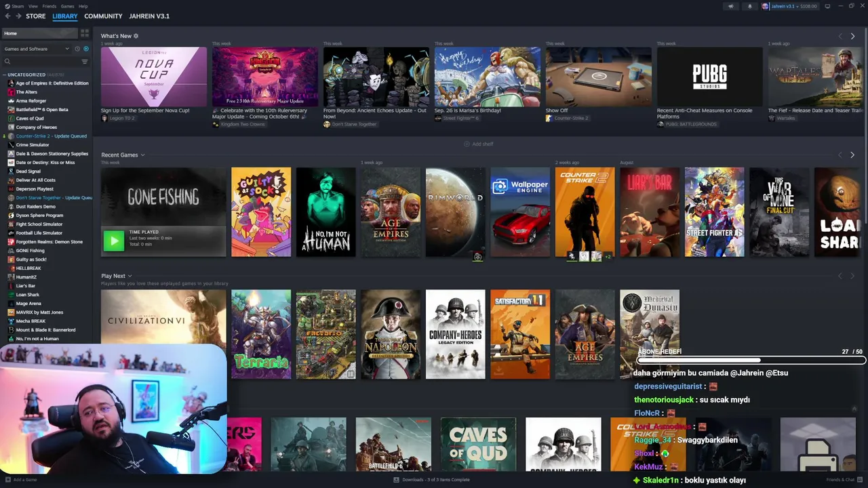Open the grid collections view icon

pyautogui.click(x=85, y=33)
